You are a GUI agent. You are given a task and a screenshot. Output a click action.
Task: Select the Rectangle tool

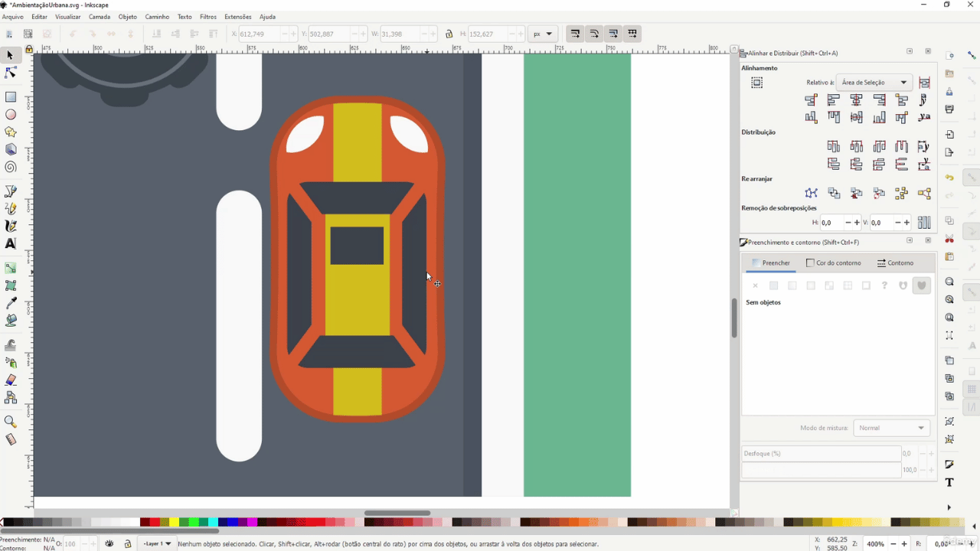click(11, 97)
